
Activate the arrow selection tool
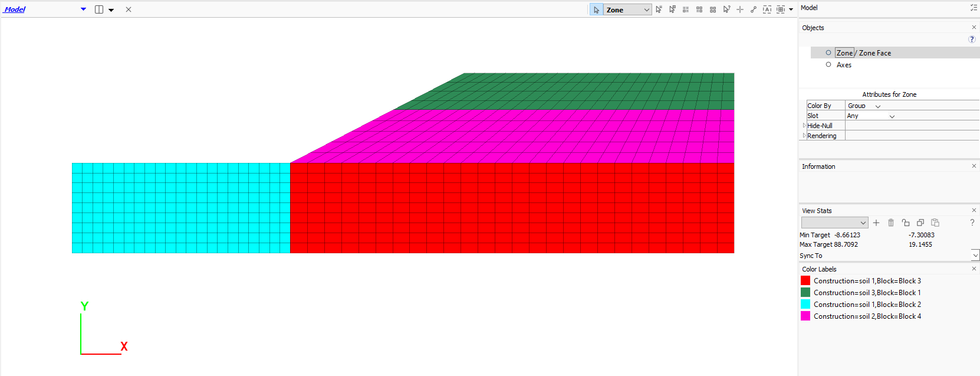pyautogui.click(x=596, y=10)
